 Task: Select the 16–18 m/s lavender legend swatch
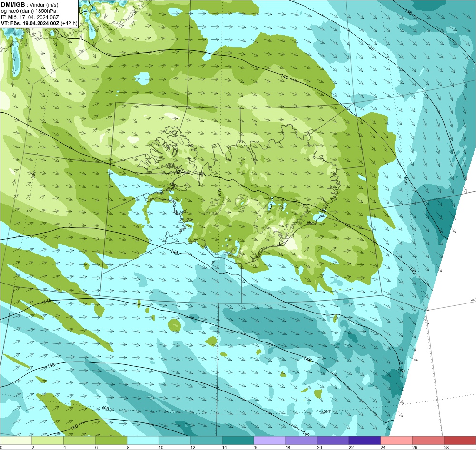point(269,440)
